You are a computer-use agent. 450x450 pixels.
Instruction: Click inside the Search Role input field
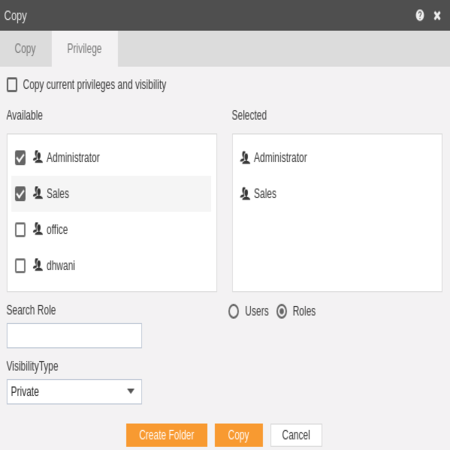tap(74, 335)
